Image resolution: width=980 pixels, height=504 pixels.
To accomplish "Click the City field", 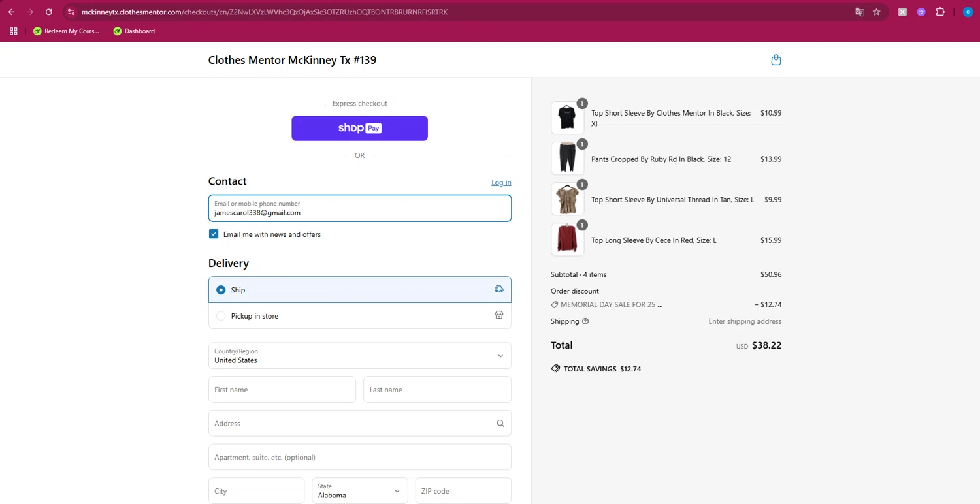I will click(256, 491).
